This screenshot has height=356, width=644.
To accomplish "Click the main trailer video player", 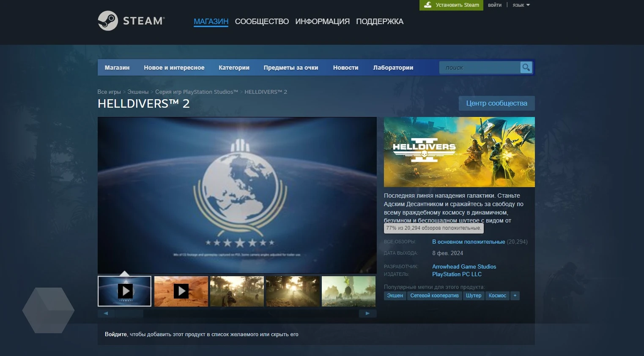I will coord(237,195).
